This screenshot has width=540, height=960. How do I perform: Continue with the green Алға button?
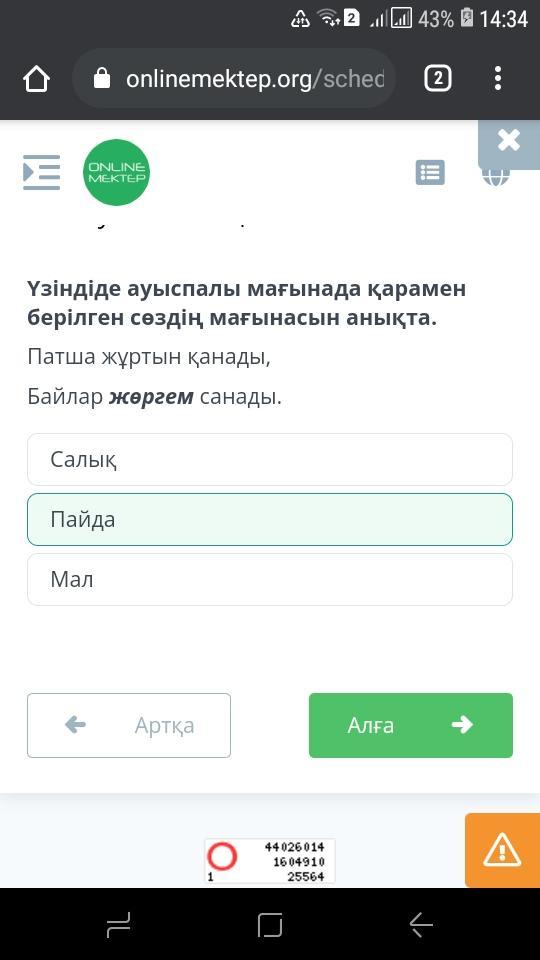point(411,726)
